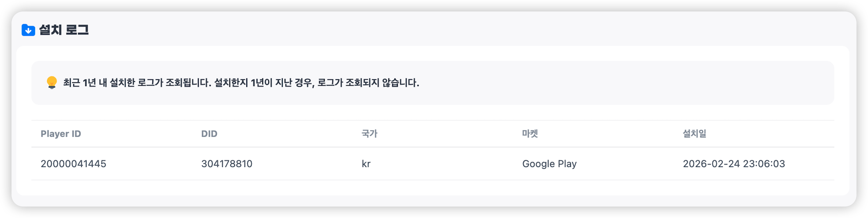Click the 설치 로그 section title
This screenshot has height=218, width=868.
pyautogui.click(x=64, y=30)
